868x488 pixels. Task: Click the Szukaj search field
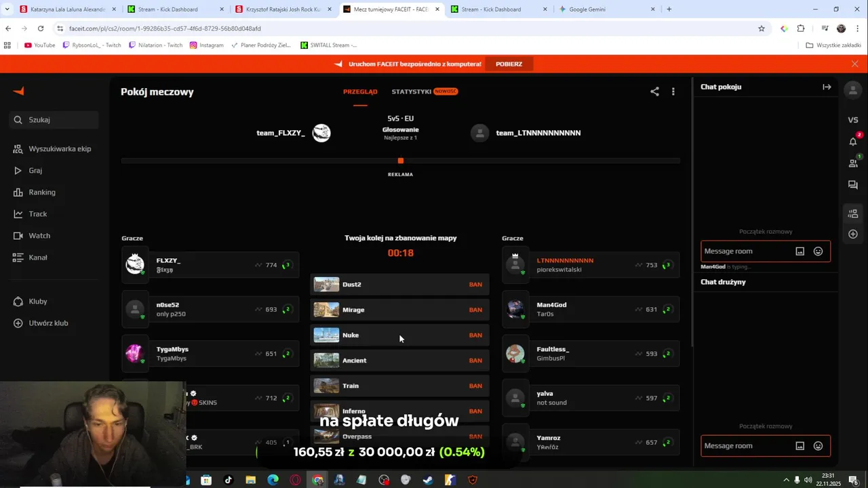(x=54, y=120)
